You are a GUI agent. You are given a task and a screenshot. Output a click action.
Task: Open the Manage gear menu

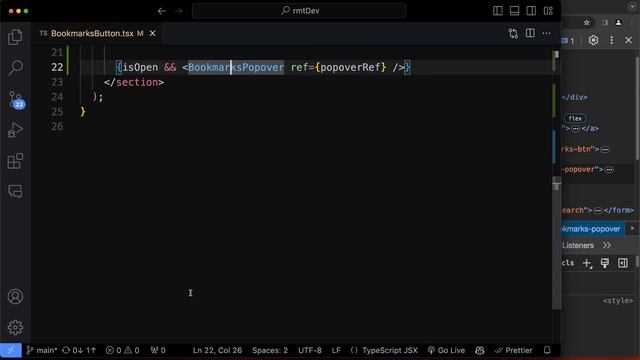coord(15,327)
